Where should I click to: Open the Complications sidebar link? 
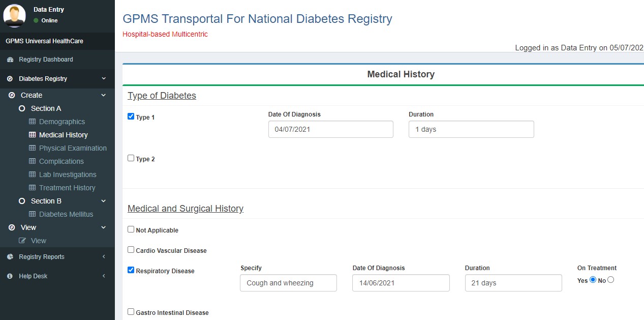point(61,161)
